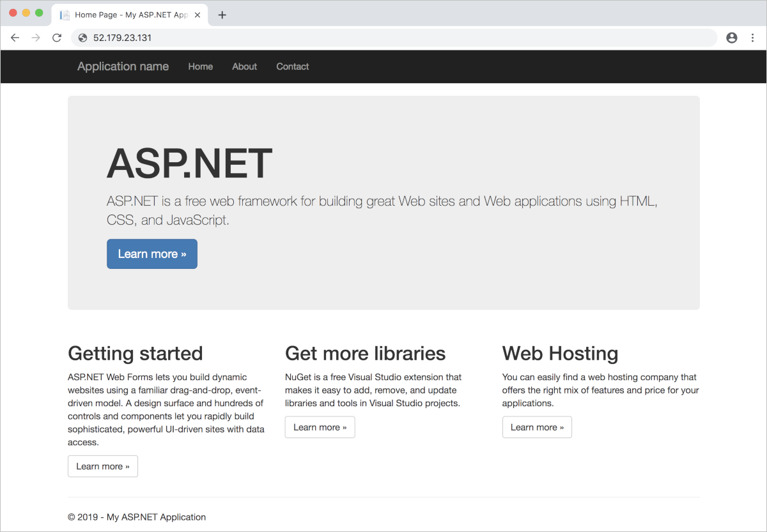Click Learn more under Getting started

102,466
